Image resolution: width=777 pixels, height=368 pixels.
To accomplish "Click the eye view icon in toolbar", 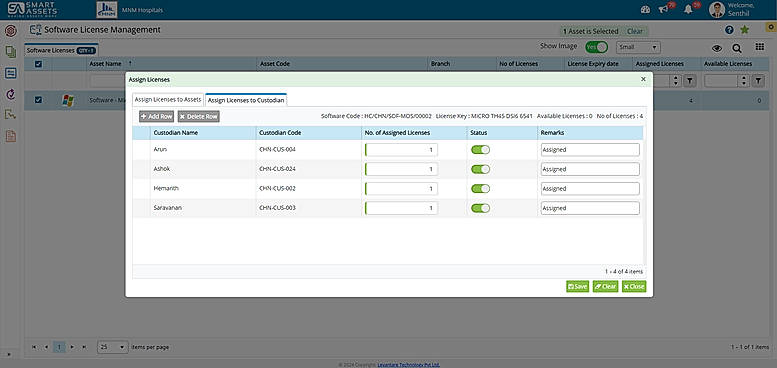I will [717, 48].
